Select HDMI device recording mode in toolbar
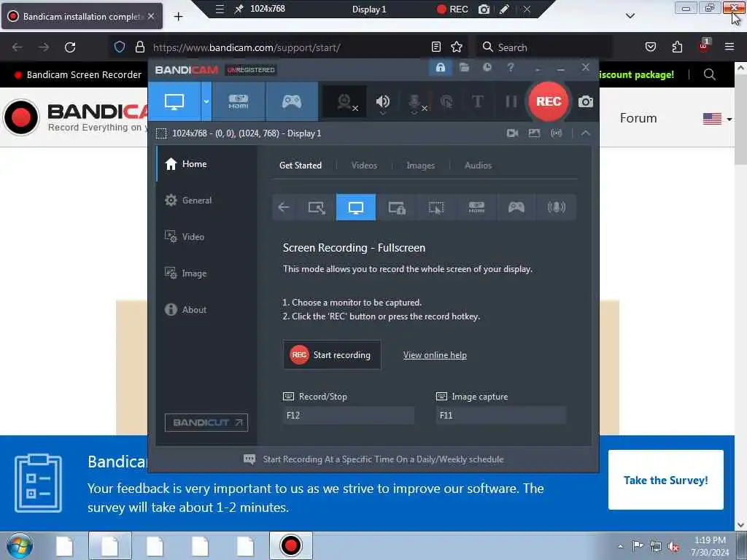Image resolution: width=747 pixels, height=560 pixels. point(239,101)
